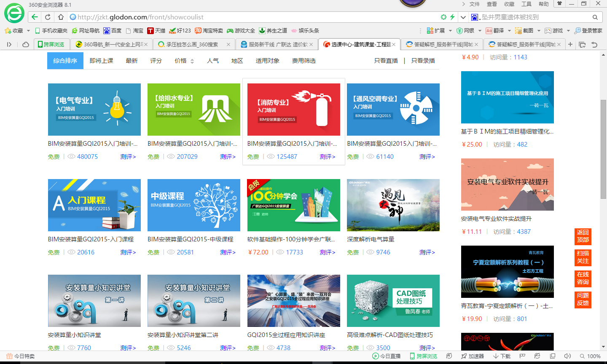Viewport: 607px width, 364px height.
Task: Open 下载 downloads in status bar
Action: pyautogui.click(x=502, y=356)
